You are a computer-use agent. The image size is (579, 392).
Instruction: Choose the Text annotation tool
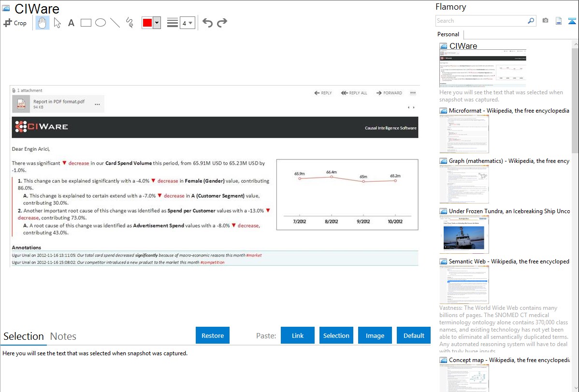pos(71,23)
